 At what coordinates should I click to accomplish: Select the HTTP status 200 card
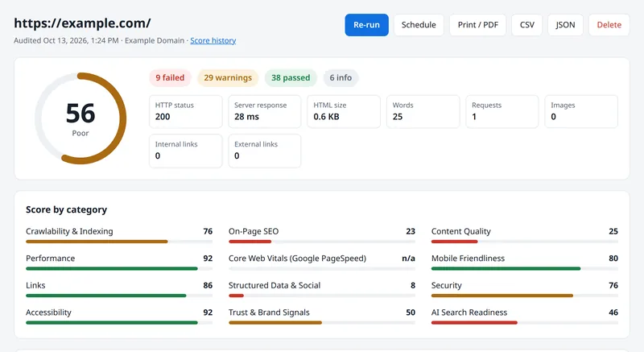[186, 111]
